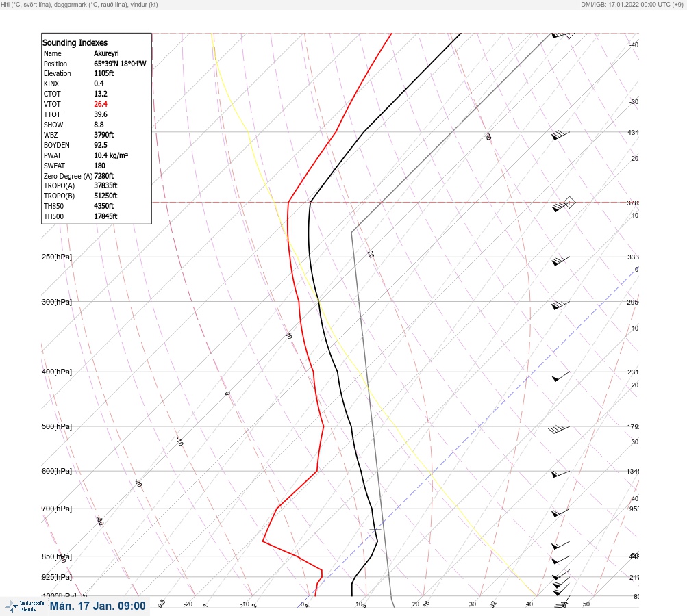This screenshot has height=616, width=687.
Task: Click the wind barb at 300 hPa
Action: pos(561,305)
